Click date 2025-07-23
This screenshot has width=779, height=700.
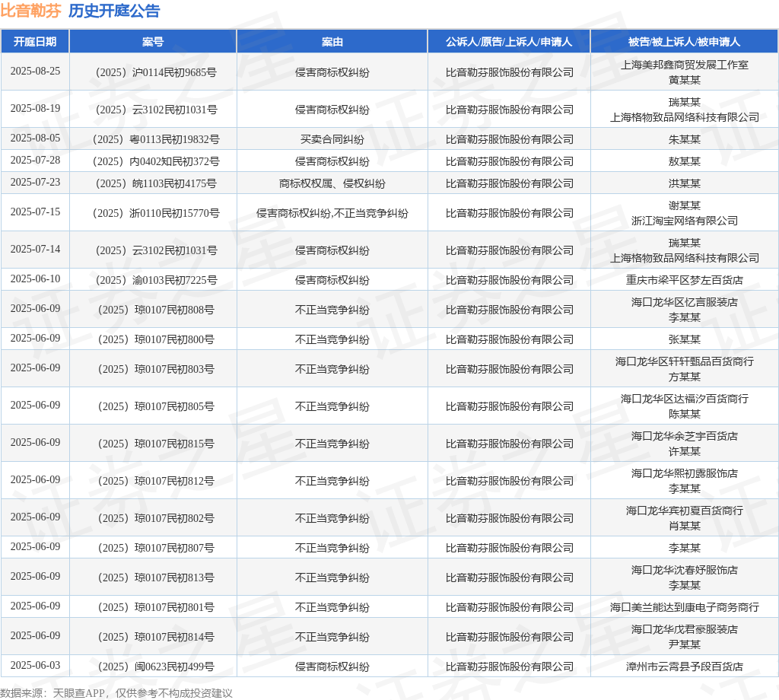pos(35,183)
